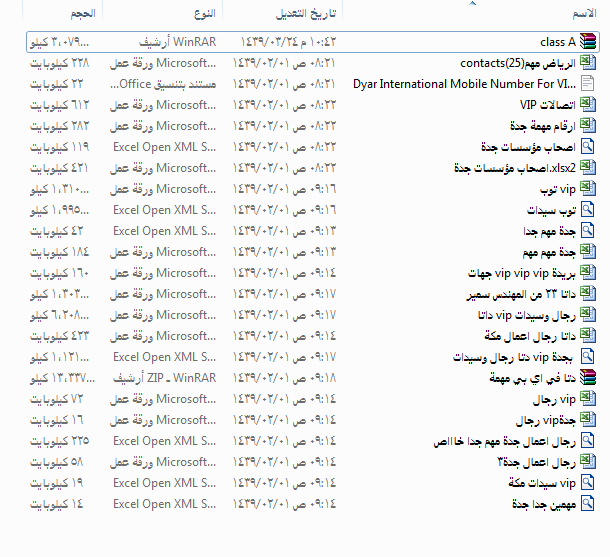Select the Excel icon for ارقام مهمة جدة
Viewport: 610px width, 557px height.
[589, 126]
